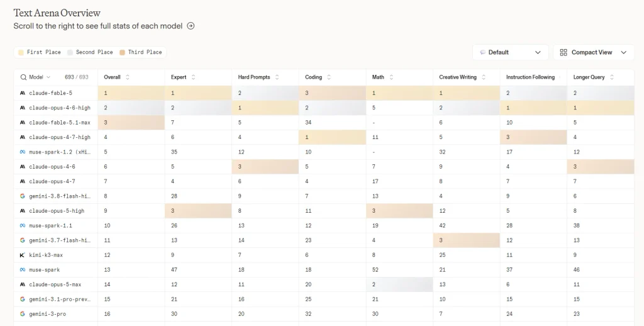The image size is (644, 326).
Task: Click the Google logo beside gemini-3.1-pro-preview
Action: pos(23,300)
